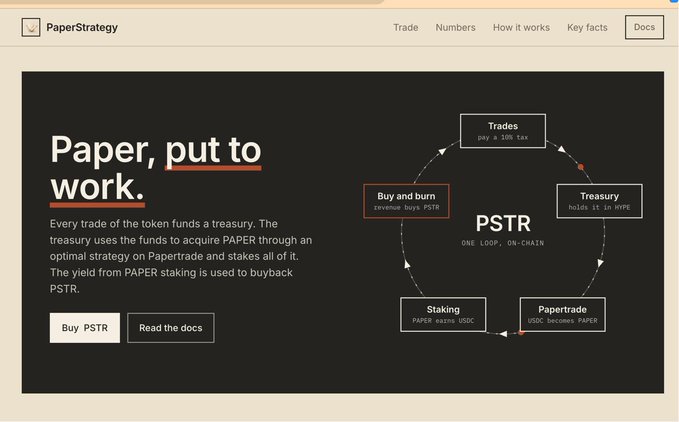Click the paragraph starting 'Every trade of the token'
The width and height of the screenshot is (679, 422).
181,256
